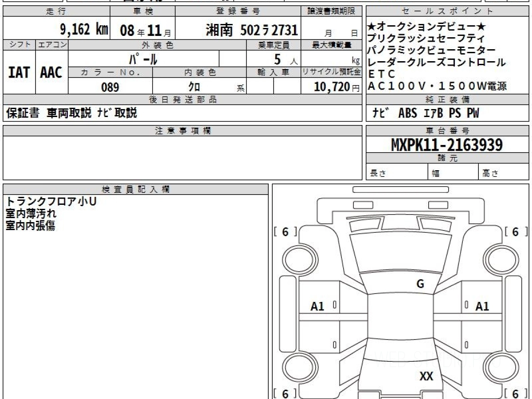Select the IAT shift type cell
This screenshot has width=532, height=399.
pos(19,72)
